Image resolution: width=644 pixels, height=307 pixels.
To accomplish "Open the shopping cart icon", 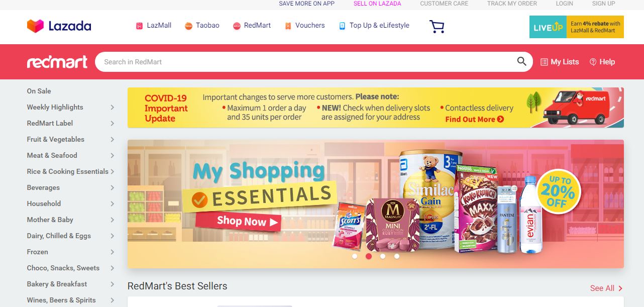I will [437, 27].
